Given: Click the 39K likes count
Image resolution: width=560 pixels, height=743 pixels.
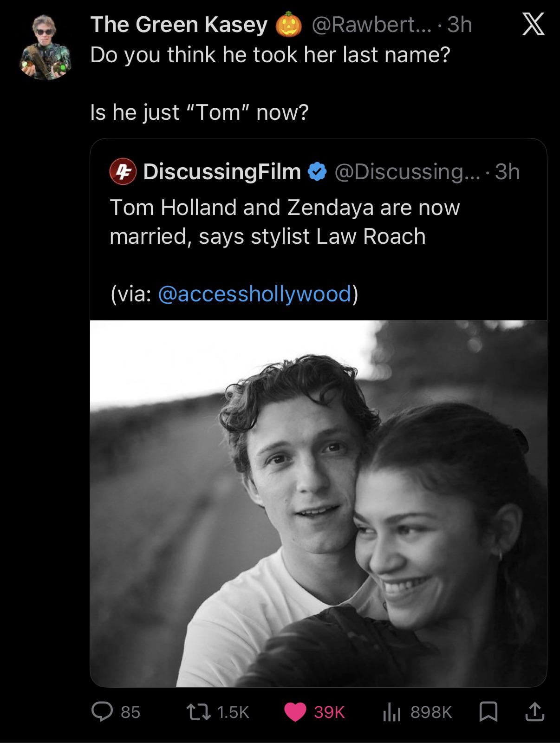Looking at the screenshot, I should [x=329, y=712].
